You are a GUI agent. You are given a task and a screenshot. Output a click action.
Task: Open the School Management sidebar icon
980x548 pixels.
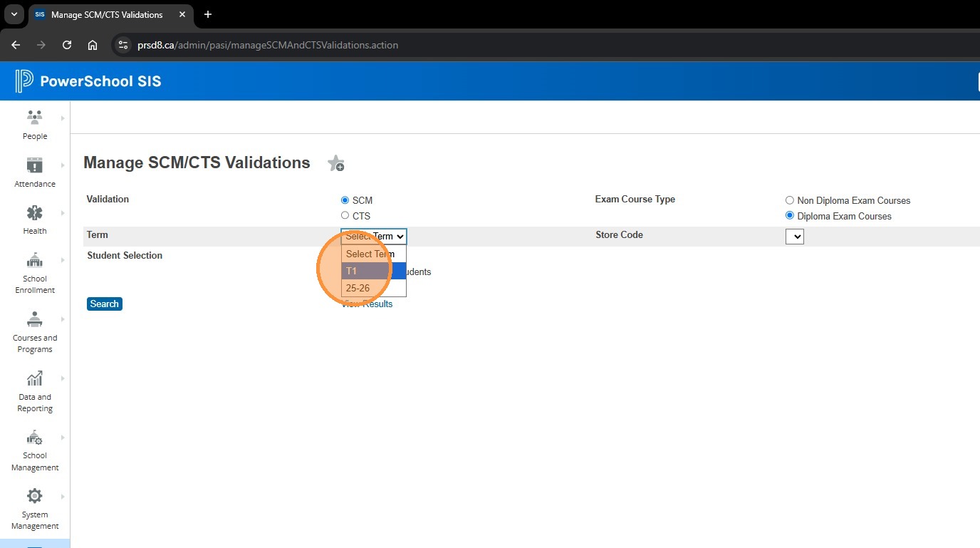click(x=34, y=438)
